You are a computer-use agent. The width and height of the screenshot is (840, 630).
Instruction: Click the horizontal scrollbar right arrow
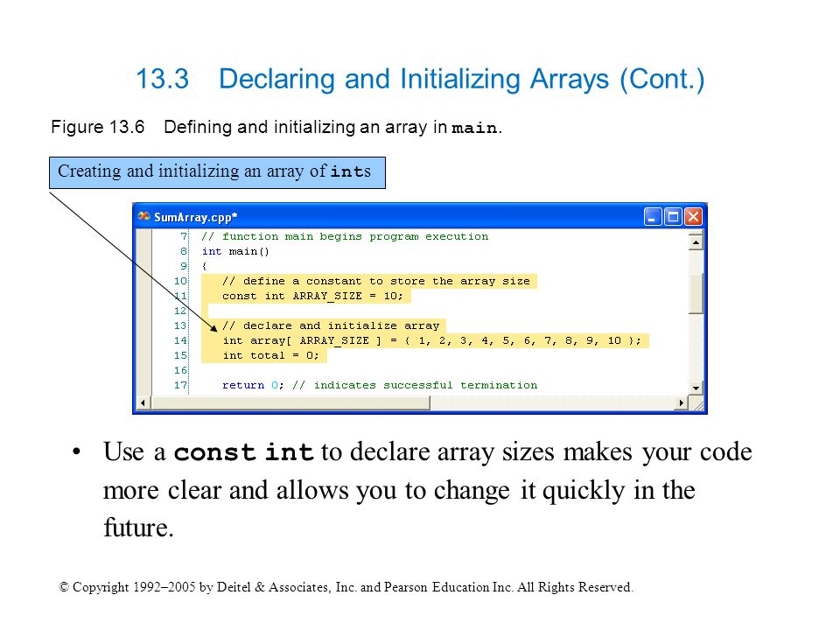(x=682, y=402)
